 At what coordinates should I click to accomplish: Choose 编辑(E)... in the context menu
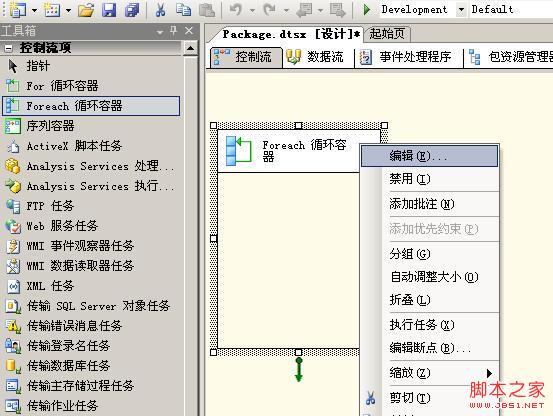pos(429,155)
